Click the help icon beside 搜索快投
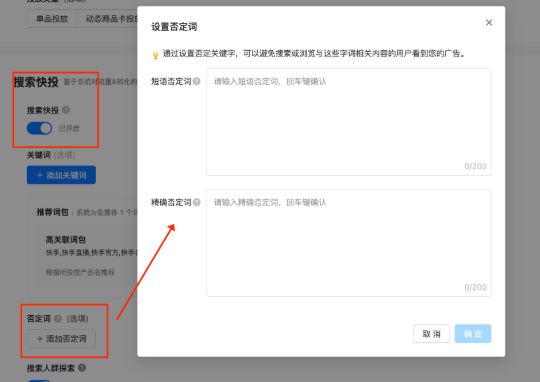 (x=66, y=110)
